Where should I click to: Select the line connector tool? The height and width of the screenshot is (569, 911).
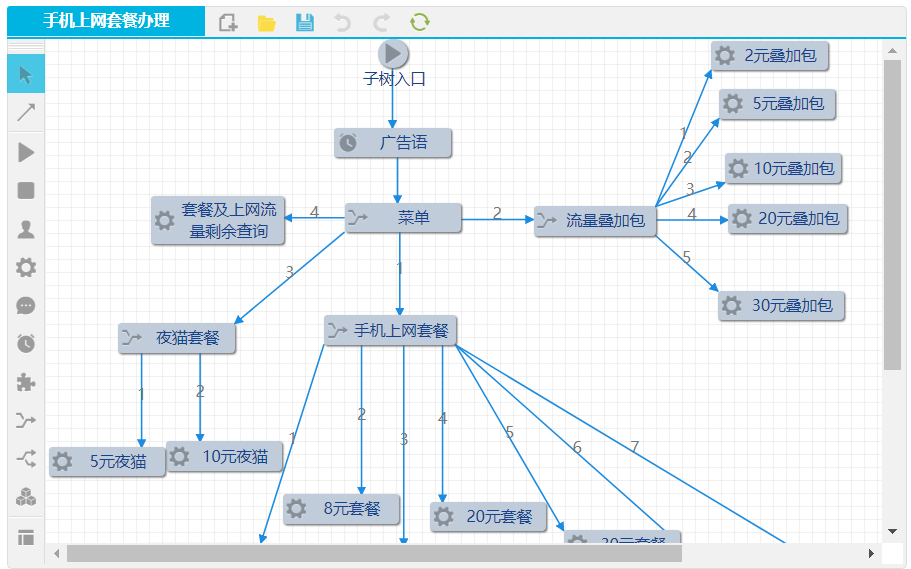pyautogui.click(x=26, y=112)
